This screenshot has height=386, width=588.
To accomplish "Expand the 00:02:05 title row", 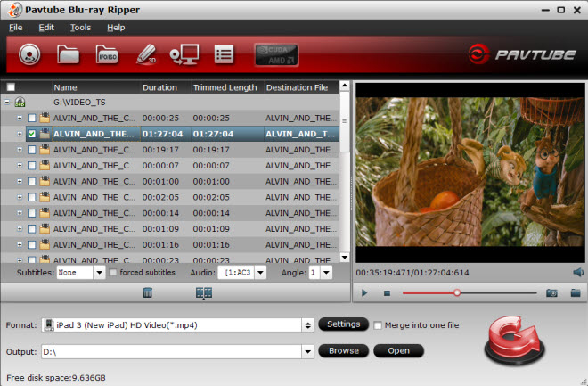I will 20,197.
